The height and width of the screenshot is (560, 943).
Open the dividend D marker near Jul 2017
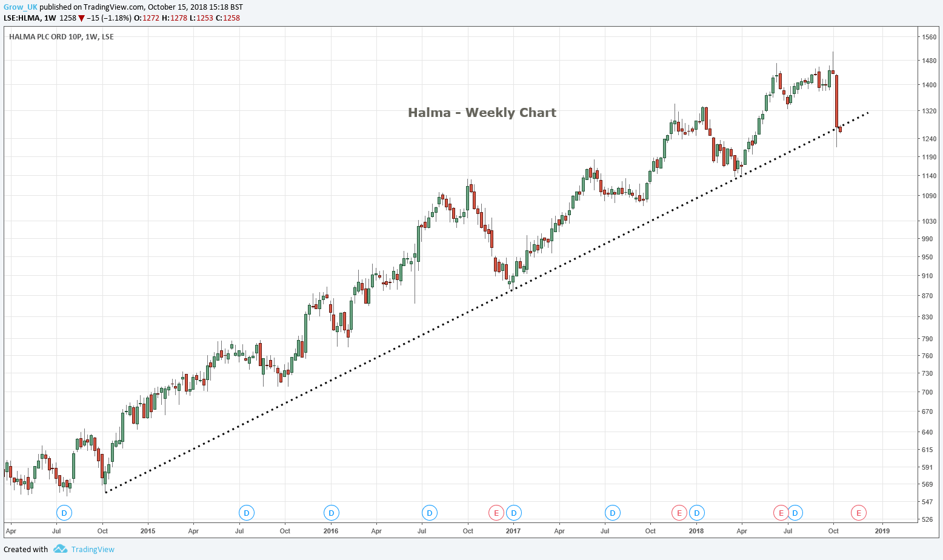(612, 513)
